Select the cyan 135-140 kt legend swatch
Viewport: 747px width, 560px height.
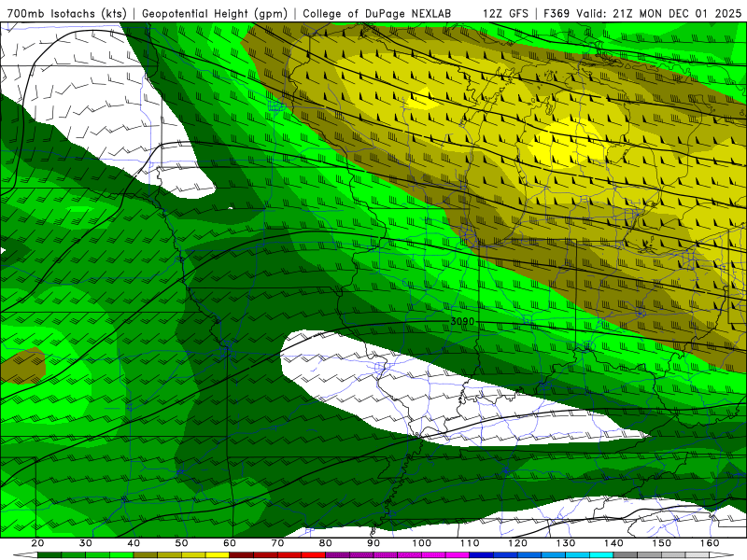[601, 555]
